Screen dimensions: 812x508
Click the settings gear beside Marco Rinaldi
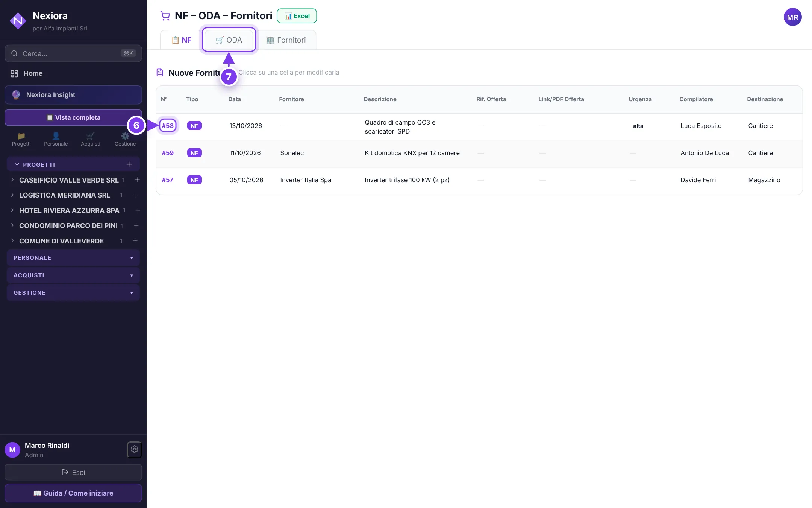click(135, 449)
